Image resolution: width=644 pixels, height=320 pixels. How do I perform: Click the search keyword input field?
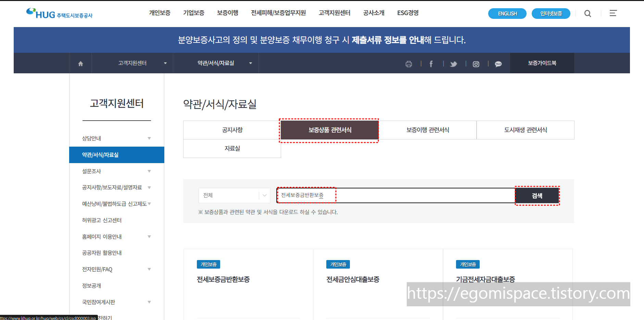396,195
